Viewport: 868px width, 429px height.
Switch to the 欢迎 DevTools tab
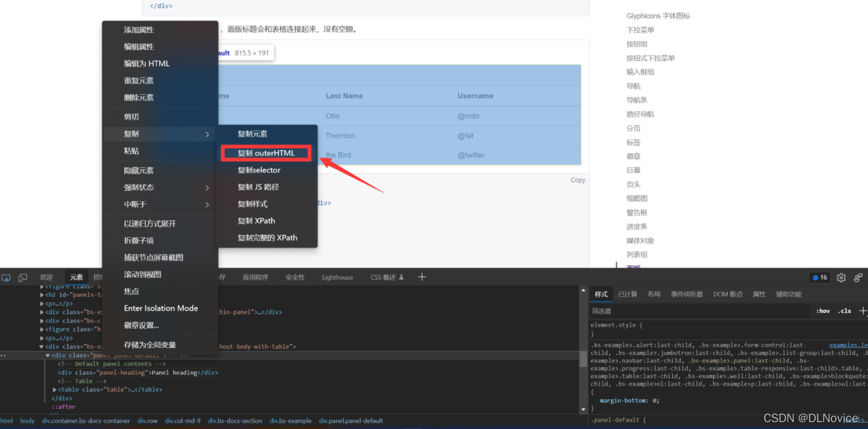coord(46,278)
